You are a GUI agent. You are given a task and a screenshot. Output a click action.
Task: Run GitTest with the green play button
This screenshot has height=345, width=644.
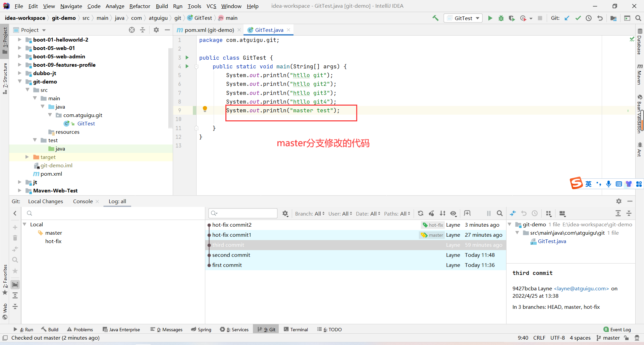[490, 18]
